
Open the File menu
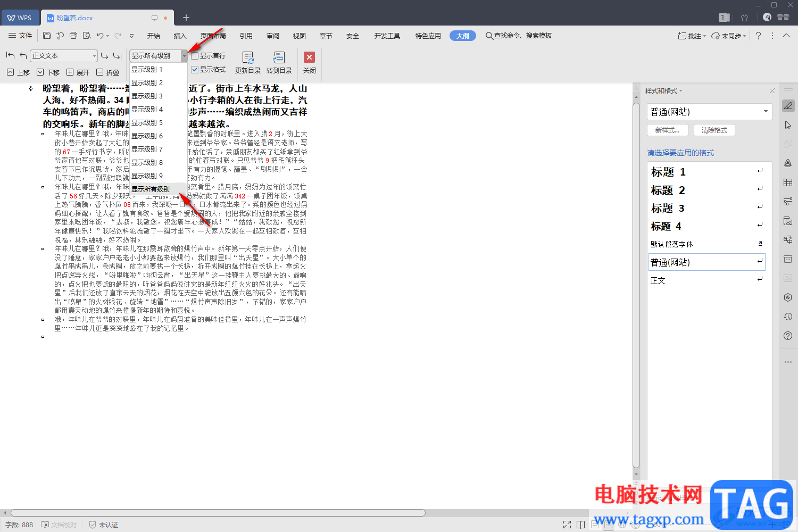coord(20,36)
